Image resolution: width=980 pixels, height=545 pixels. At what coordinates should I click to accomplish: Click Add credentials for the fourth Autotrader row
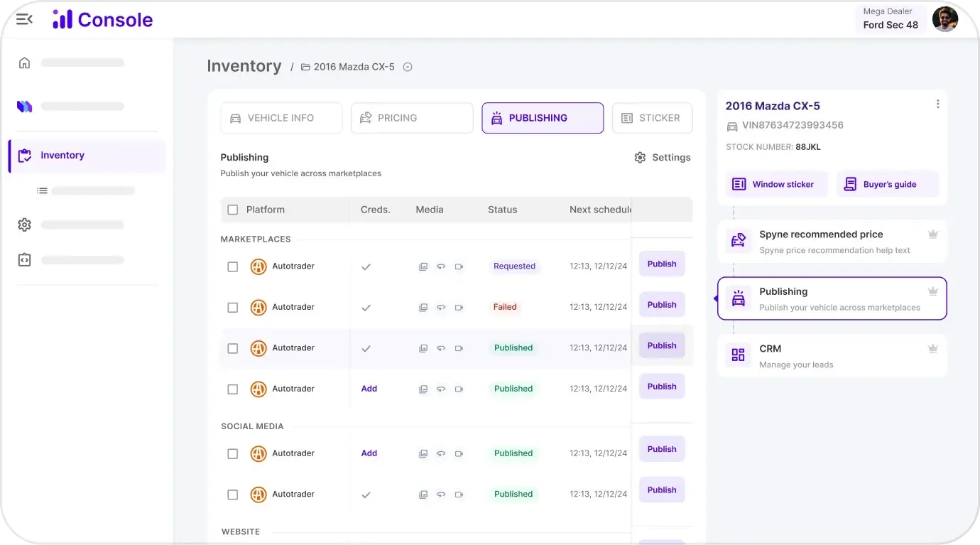click(x=369, y=389)
